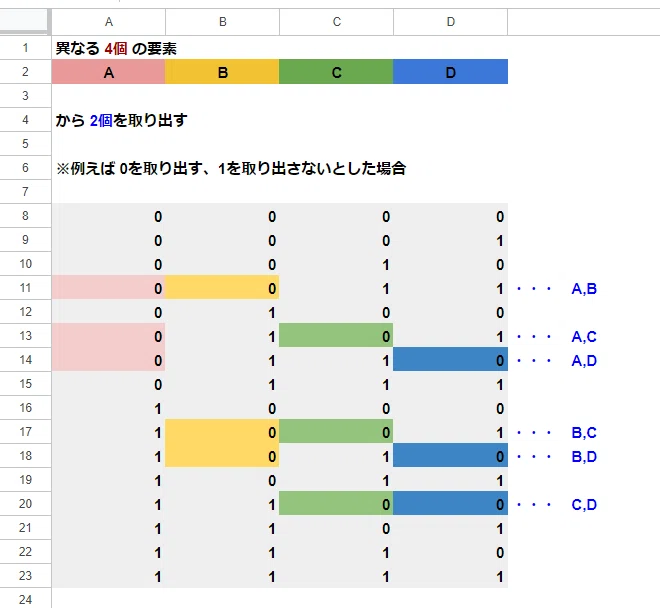Select row 17 header

[x=25, y=432]
